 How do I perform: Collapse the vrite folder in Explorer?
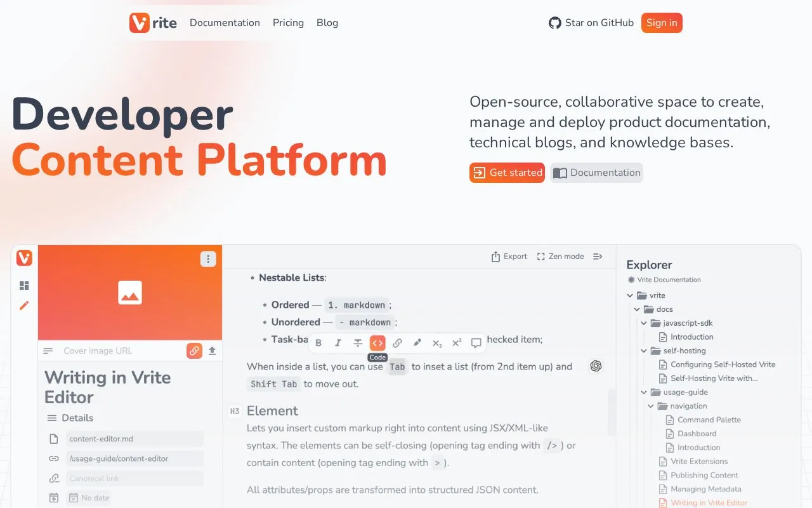[630, 295]
